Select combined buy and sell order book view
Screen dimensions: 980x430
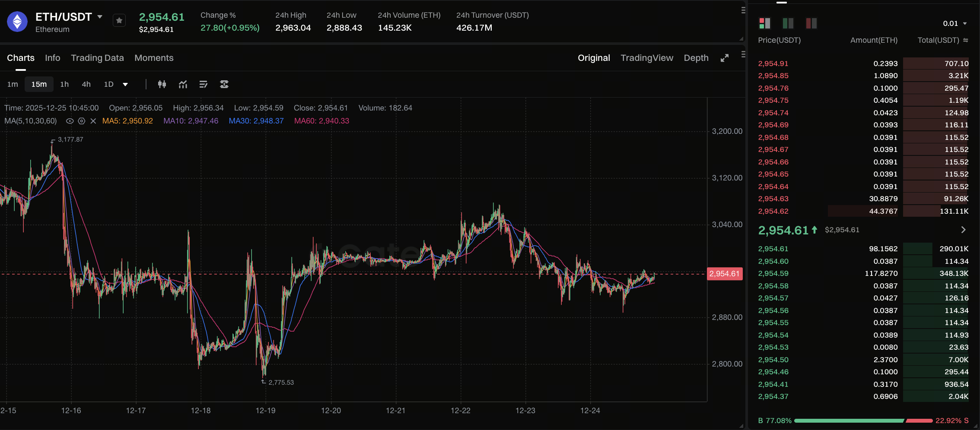coord(764,23)
